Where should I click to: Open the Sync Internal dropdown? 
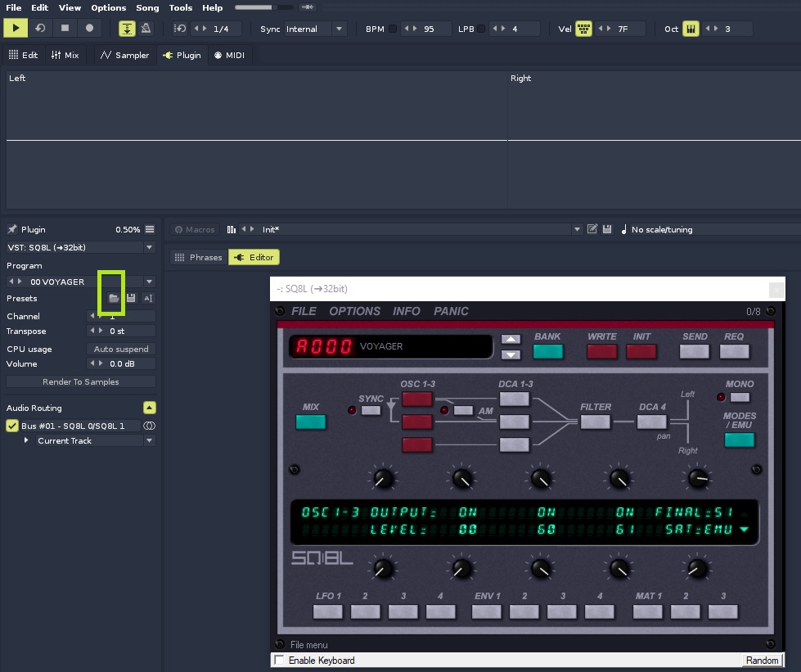point(339,29)
